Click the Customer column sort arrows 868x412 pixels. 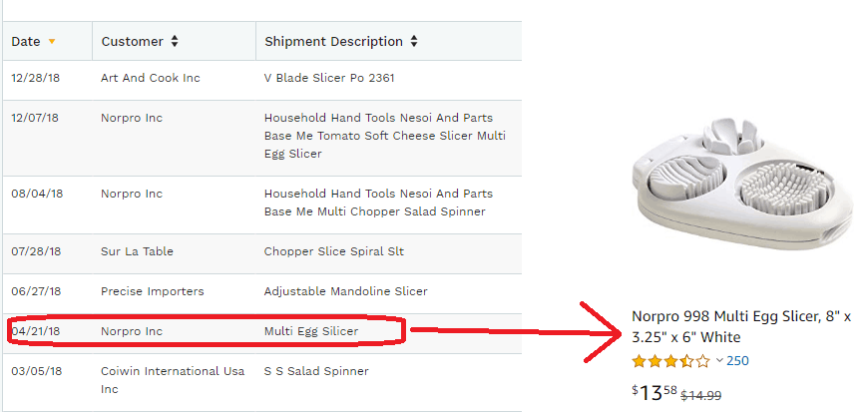(x=175, y=42)
